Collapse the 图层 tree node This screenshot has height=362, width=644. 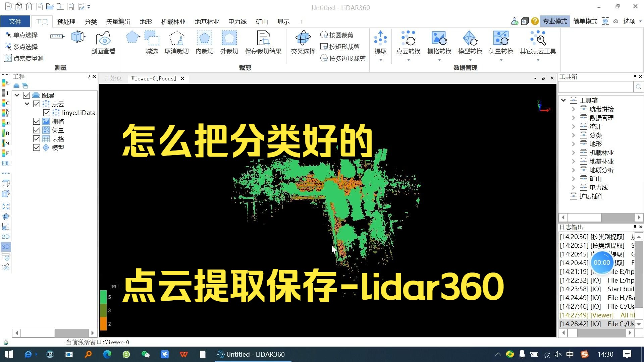(17, 95)
